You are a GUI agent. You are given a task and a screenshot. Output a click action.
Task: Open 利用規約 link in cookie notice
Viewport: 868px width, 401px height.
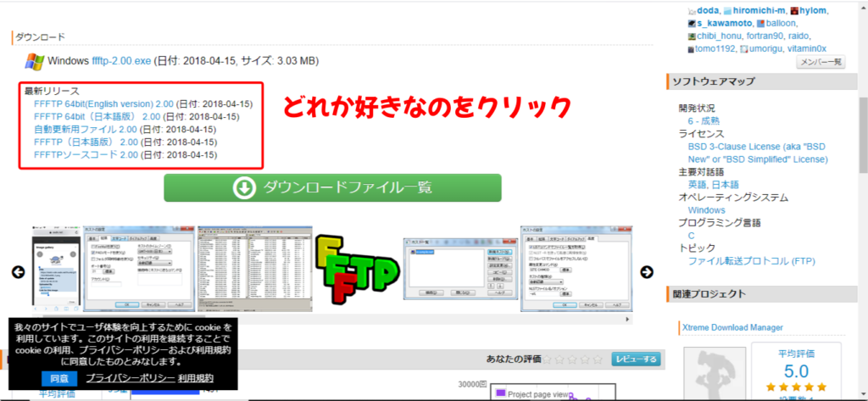point(196,378)
